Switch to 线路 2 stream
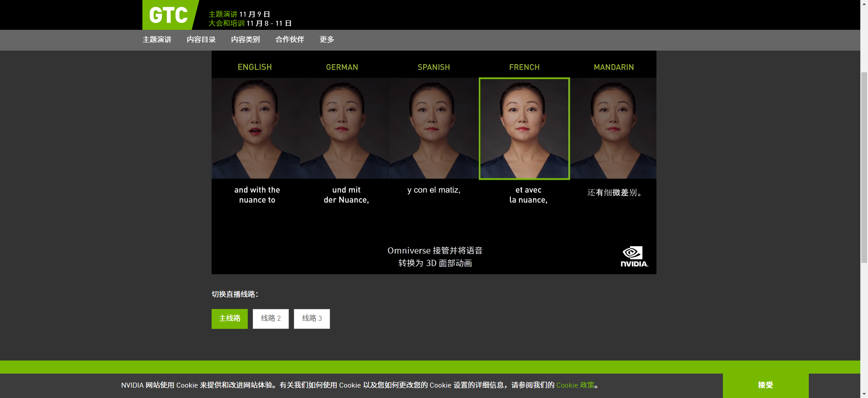The height and width of the screenshot is (398, 868). coord(271,318)
